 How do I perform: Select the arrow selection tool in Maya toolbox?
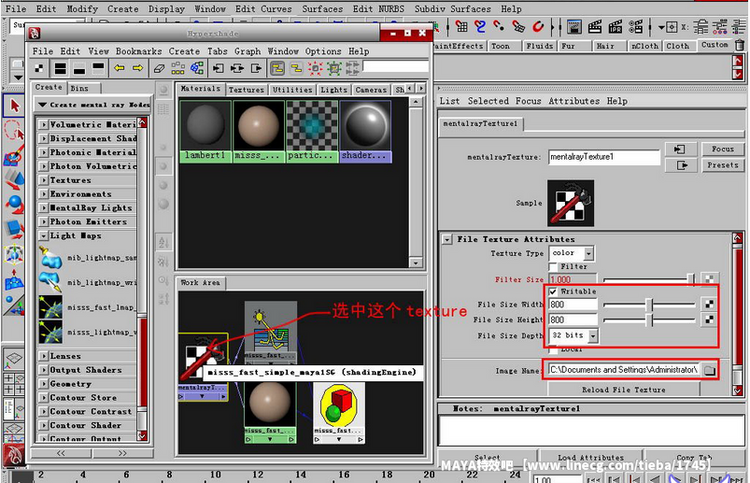pos(14,105)
